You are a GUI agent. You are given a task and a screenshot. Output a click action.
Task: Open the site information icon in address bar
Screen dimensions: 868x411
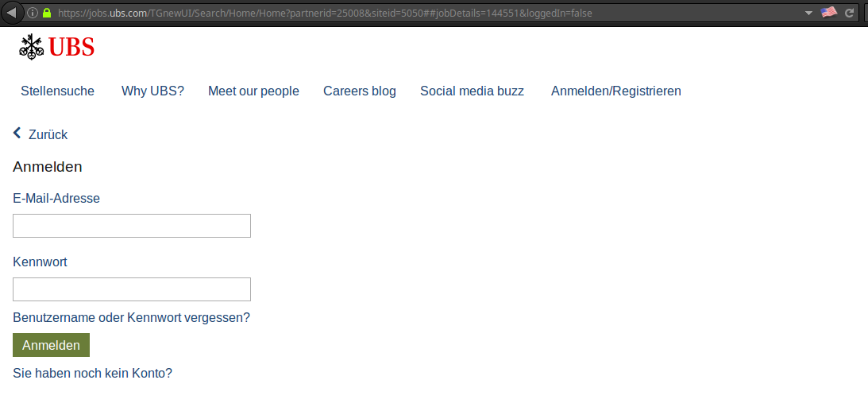(x=33, y=13)
